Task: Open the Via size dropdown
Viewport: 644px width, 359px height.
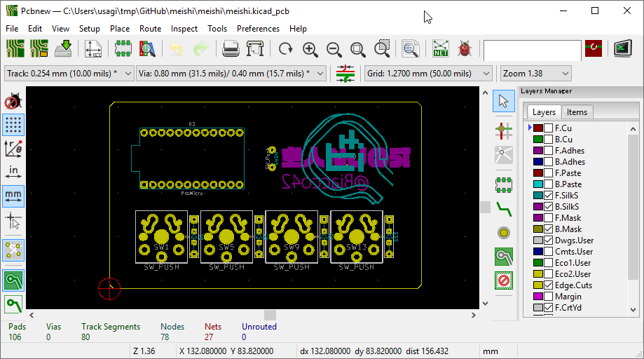Action: point(231,74)
